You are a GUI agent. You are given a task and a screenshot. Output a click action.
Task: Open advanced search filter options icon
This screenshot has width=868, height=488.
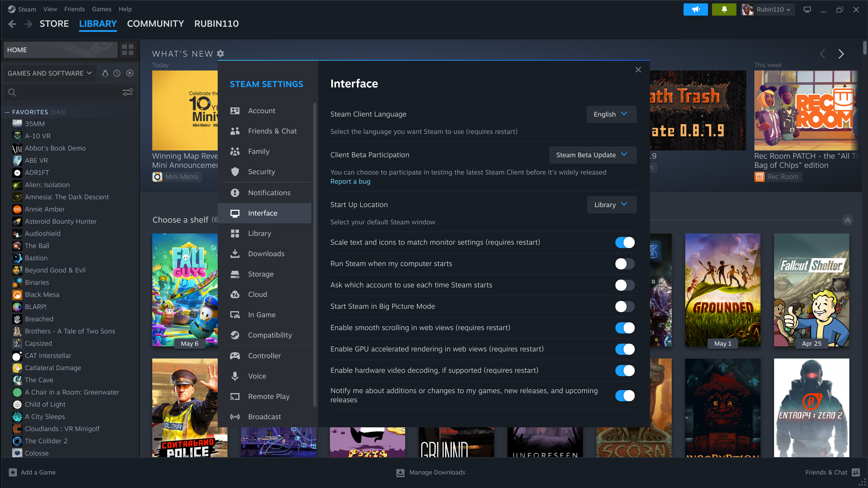coord(127,92)
